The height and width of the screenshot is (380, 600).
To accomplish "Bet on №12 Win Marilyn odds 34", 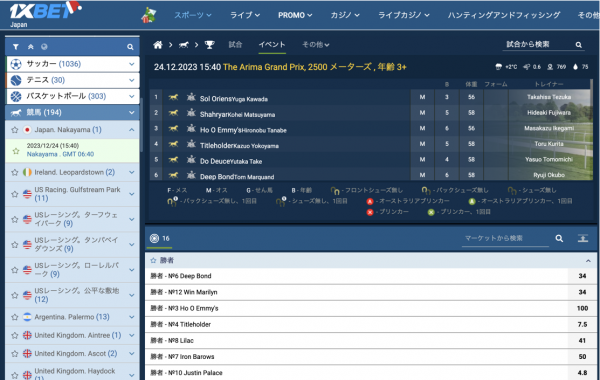I will tap(582, 292).
